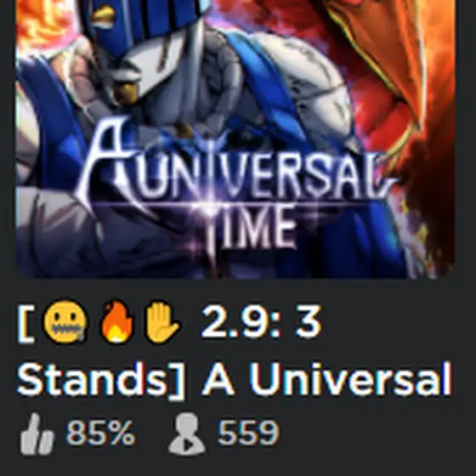
Task: Click the "A Universal" title text
Action: click(327, 379)
